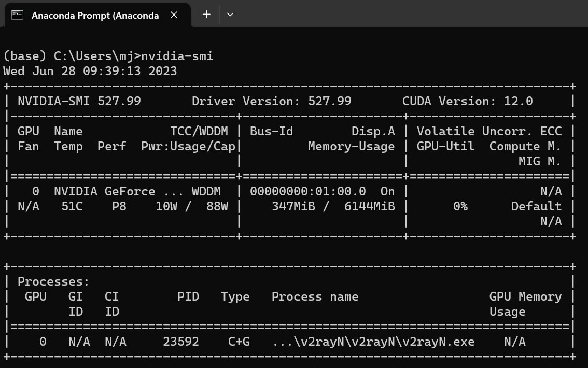This screenshot has height=368, width=588.
Task: Expand the new tab profile dropdown
Action: coord(230,15)
